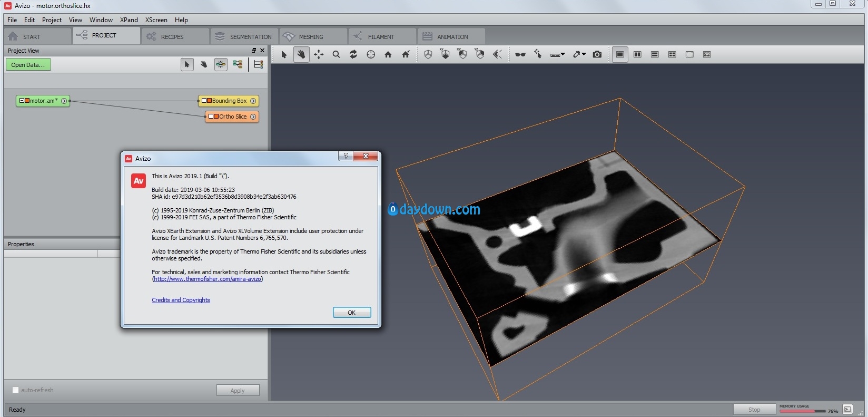The image size is (868, 417).
Task: Enable the auto-refresh checkbox
Action: tap(15, 390)
